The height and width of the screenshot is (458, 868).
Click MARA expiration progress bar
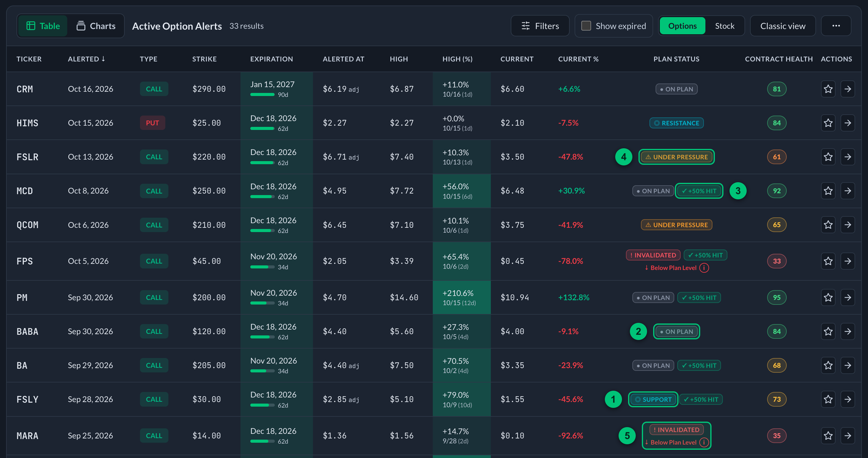262,441
